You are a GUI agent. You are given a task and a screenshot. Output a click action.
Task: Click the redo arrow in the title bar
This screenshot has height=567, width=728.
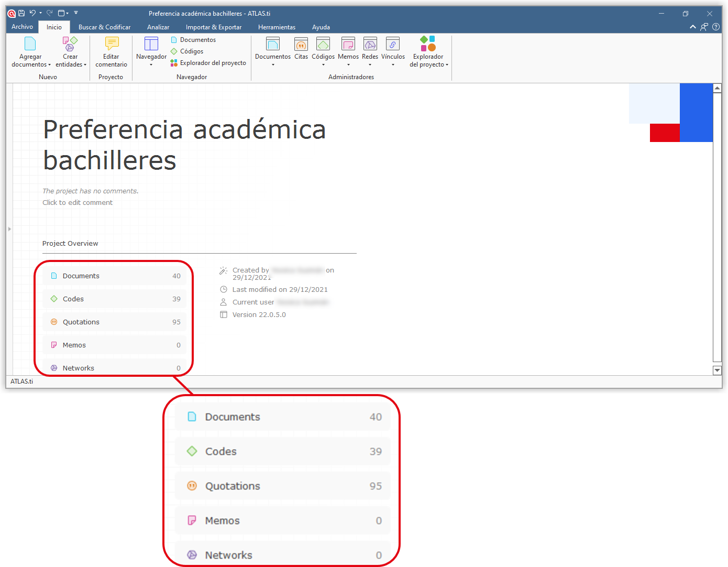tap(50, 13)
